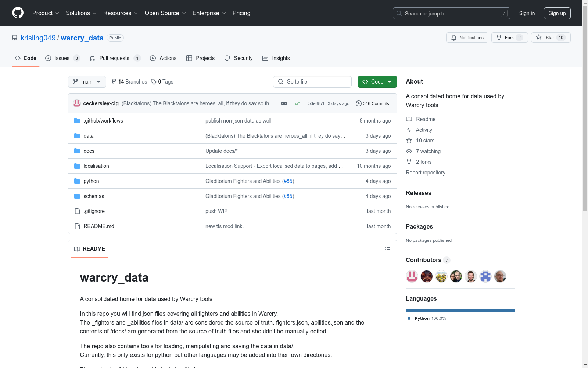This screenshot has width=588, height=368.
Task: Click the Readme book icon in About
Action: 409,119
